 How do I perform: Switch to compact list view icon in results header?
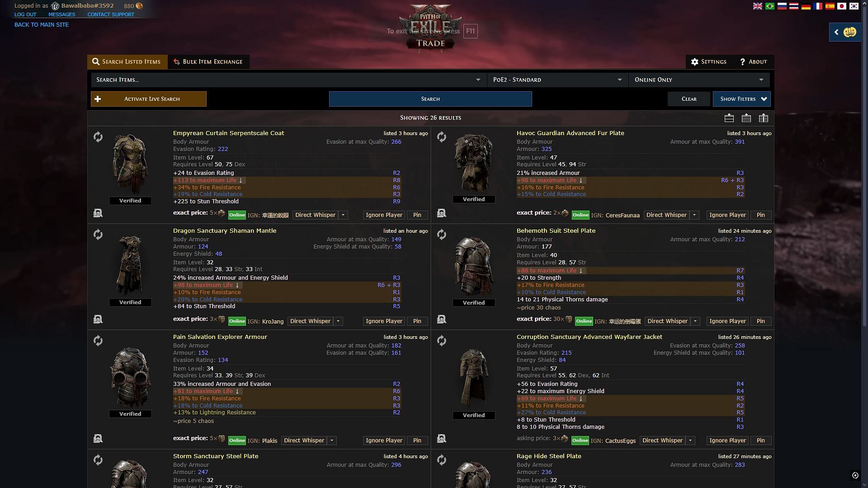(745, 118)
